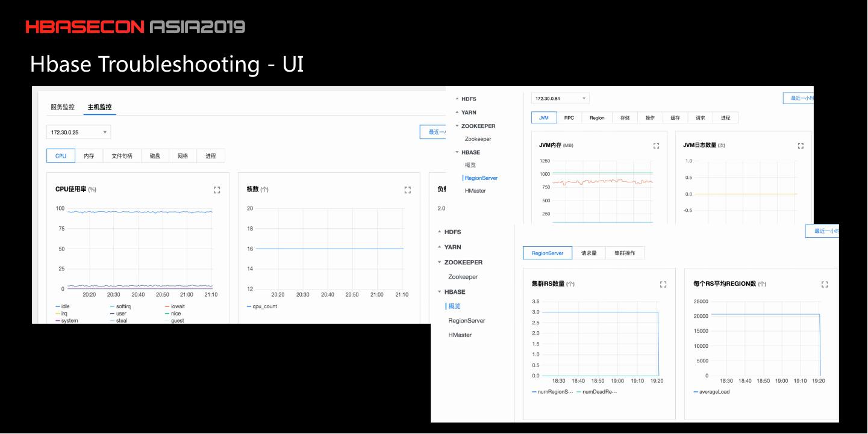Toggle the steal legend entry
Image resolution: width=868 pixels, height=434 pixels.
pos(119,321)
